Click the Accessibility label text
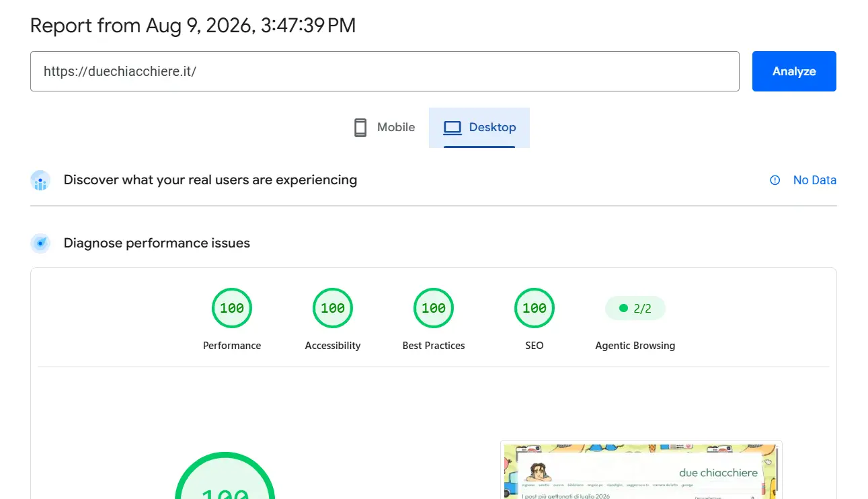868x499 pixels. click(333, 346)
